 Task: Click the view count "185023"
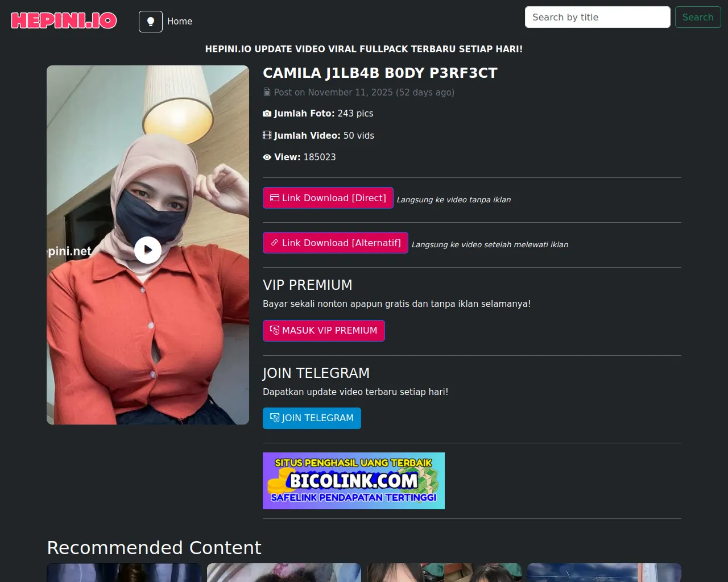pyautogui.click(x=320, y=157)
